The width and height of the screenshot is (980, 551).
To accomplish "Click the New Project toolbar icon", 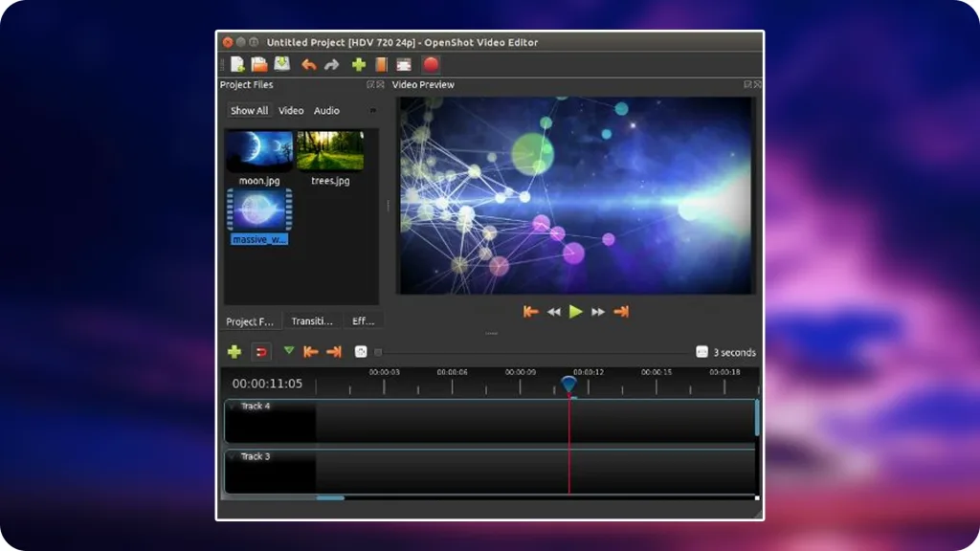I will click(x=237, y=65).
